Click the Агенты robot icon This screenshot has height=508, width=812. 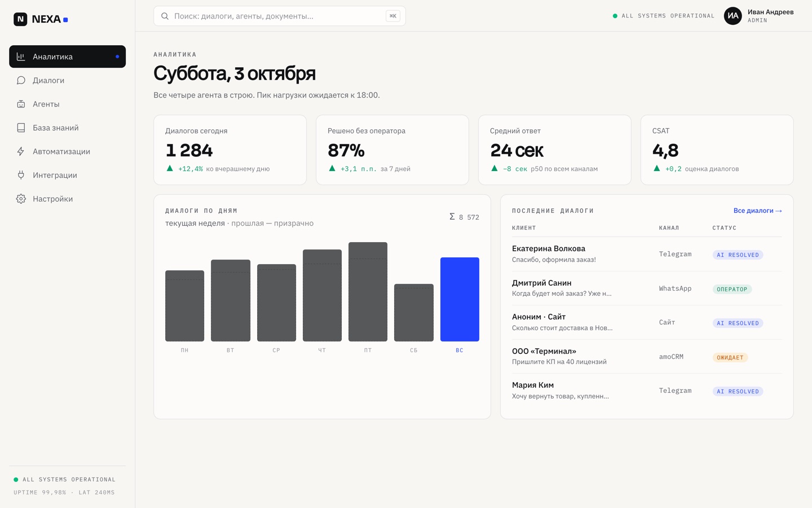(x=21, y=104)
